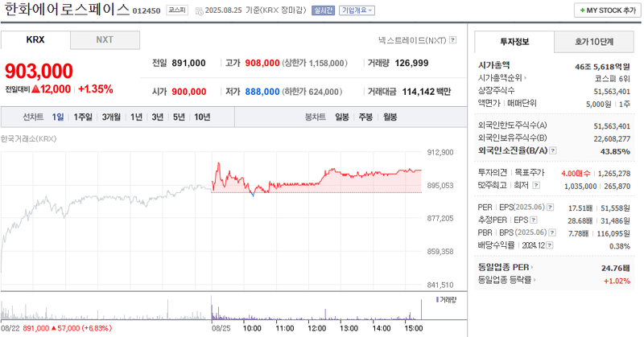Show the 주봉 weekly candle chart
The height and width of the screenshot is (337, 644).
(x=365, y=117)
